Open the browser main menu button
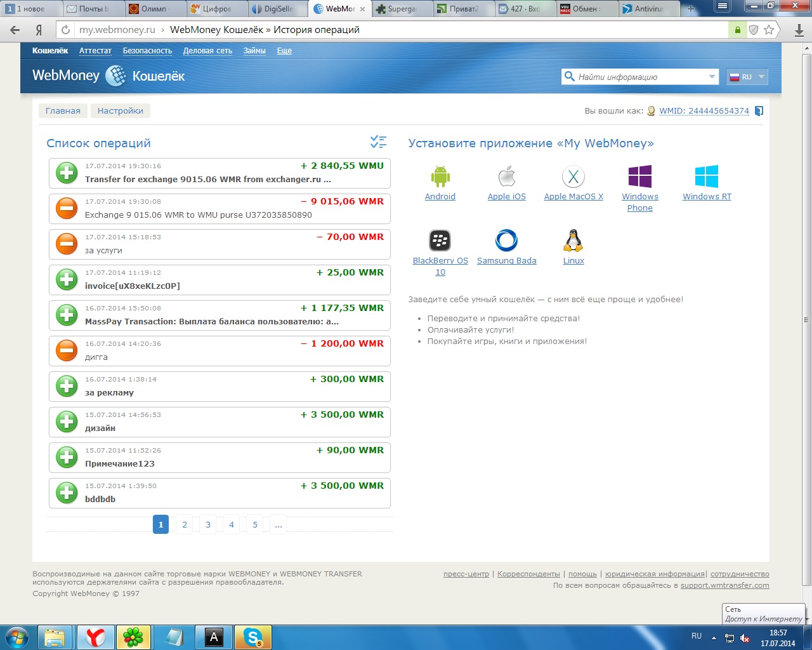 722,6
